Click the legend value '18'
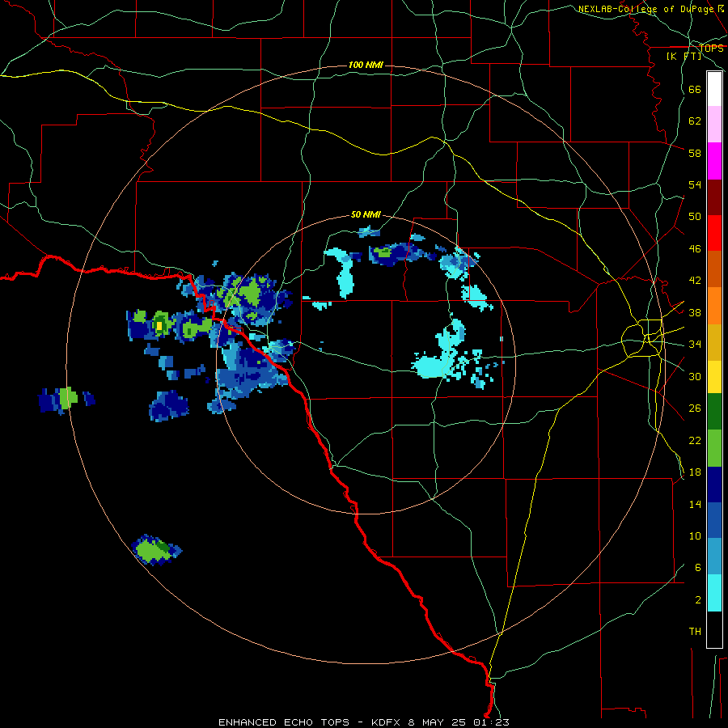This screenshot has width=728, height=728. point(695,472)
